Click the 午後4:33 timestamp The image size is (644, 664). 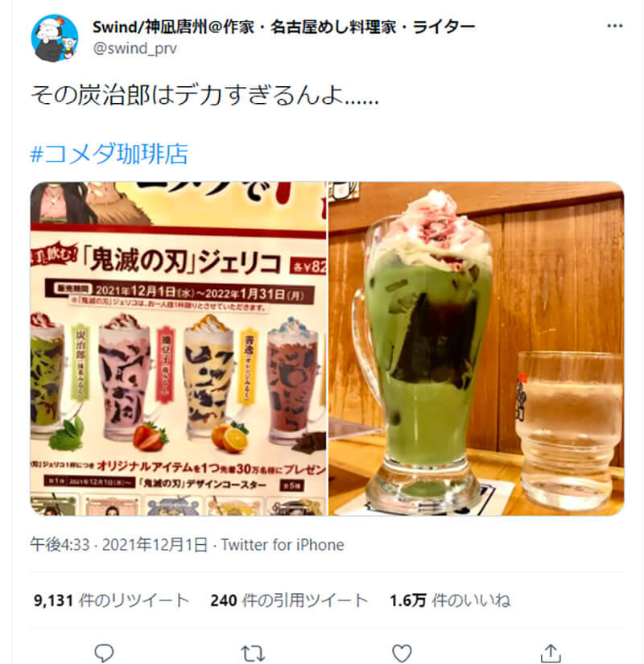pos(60,545)
